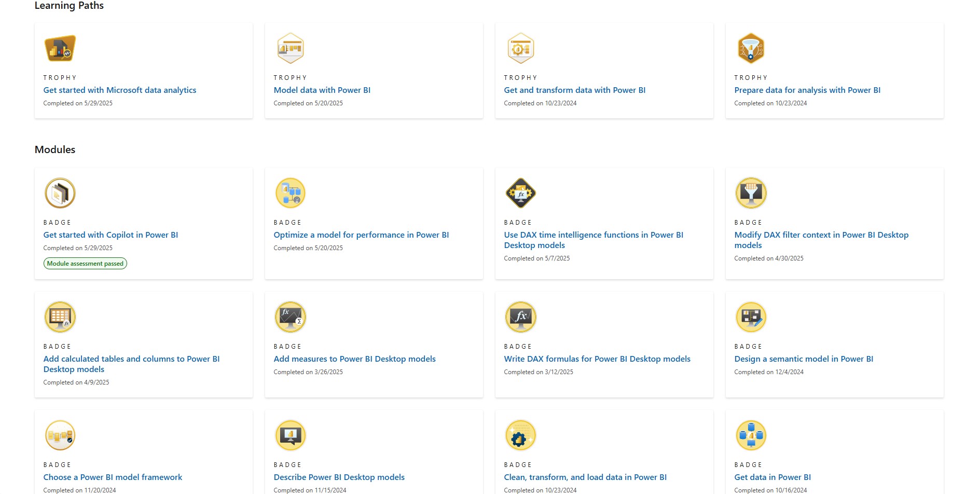Click the Write DAX formulas badge icon
This screenshot has height=494, width=980.
point(520,317)
